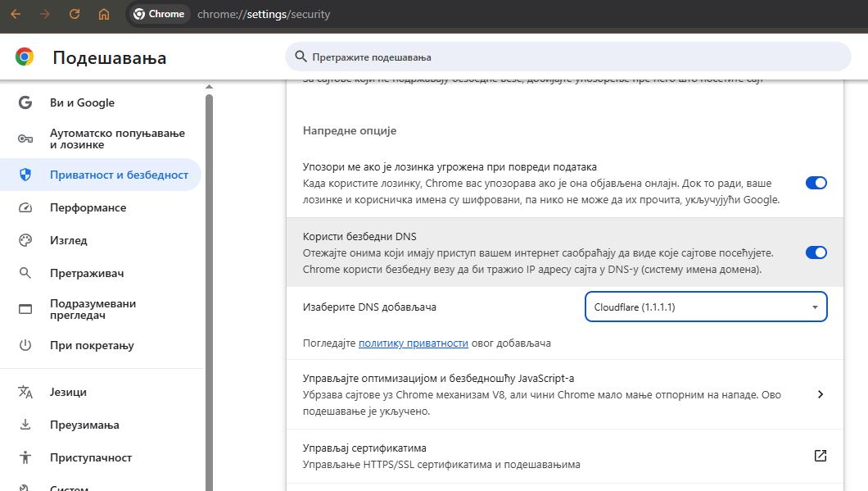Click the Chrome logo next to Подешавања

25,57
